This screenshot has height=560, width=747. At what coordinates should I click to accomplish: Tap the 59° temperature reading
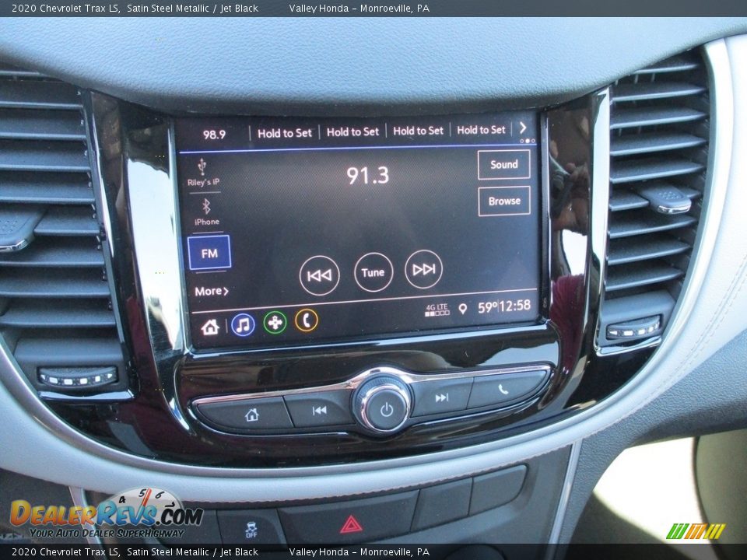(x=488, y=307)
